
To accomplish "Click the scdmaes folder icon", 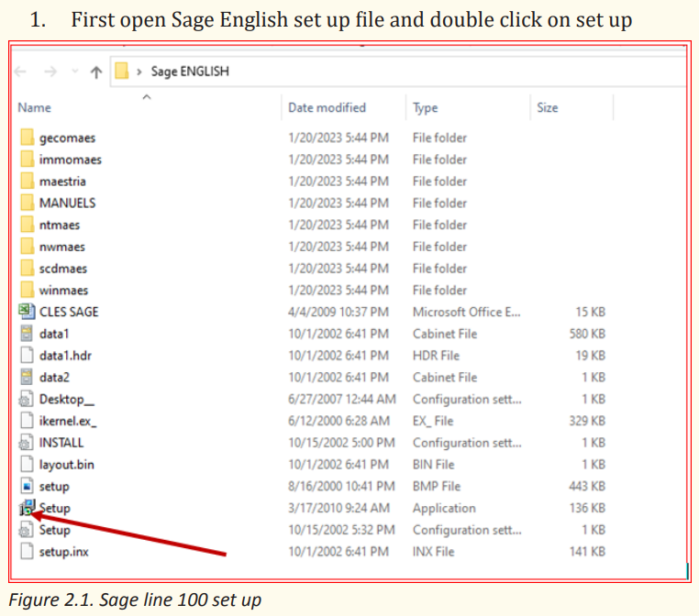I will click(27, 269).
